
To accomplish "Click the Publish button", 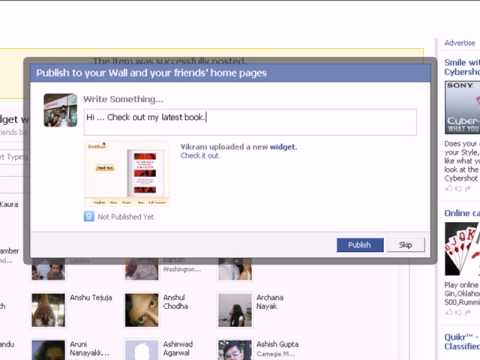I will (360, 245).
